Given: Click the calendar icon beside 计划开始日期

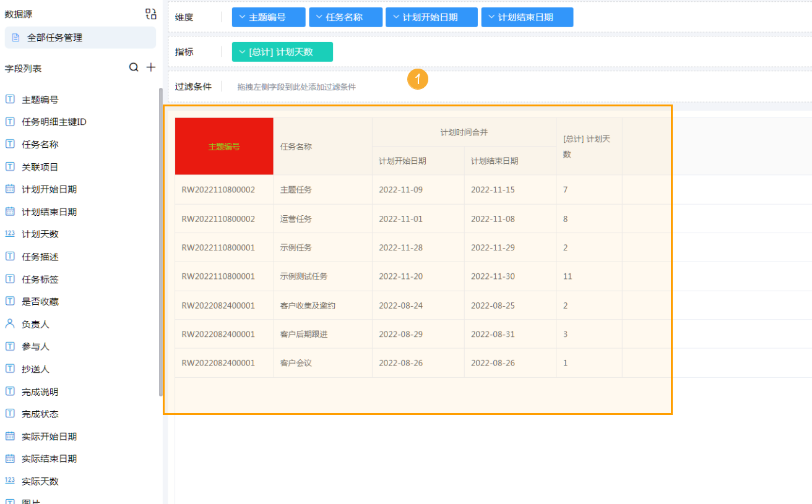Looking at the screenshot, I should [x=9, y=189].
